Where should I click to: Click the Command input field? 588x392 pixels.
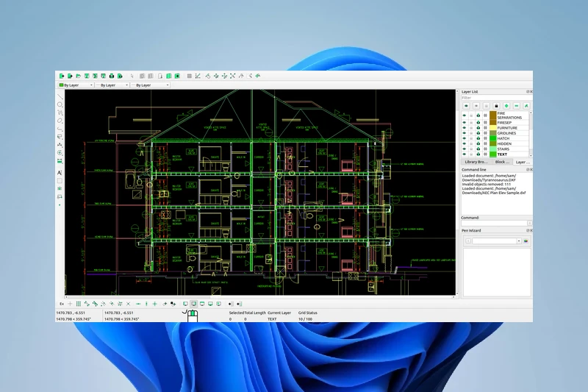click(493, 223)
